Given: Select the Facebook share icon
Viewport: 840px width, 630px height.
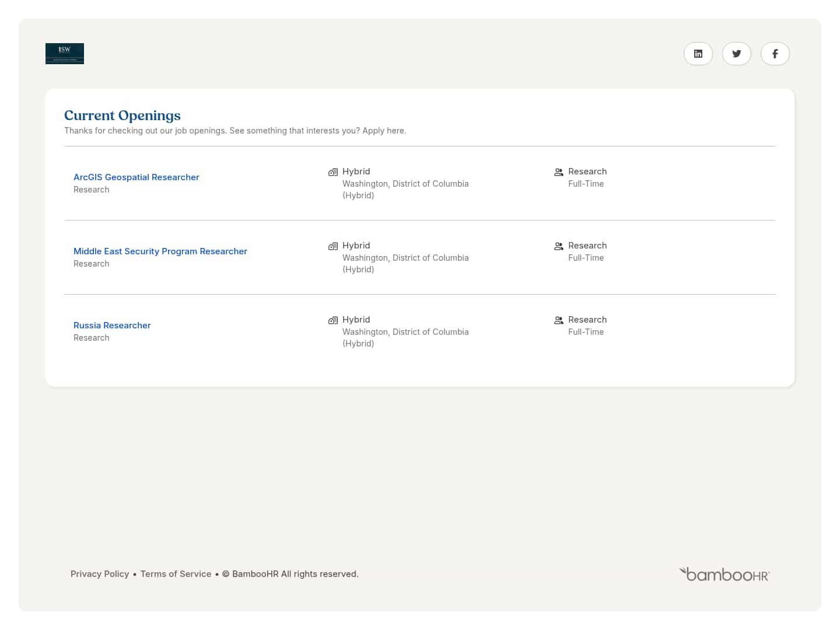Looking at the screenshot, I should pos(775,54).
